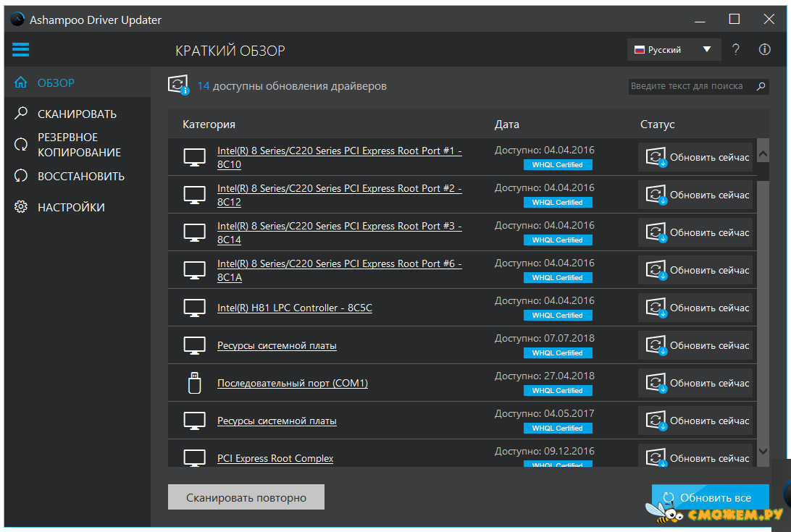
Task: Click monitor icon for PCI Express Root Complex
Action: (194, 458)
